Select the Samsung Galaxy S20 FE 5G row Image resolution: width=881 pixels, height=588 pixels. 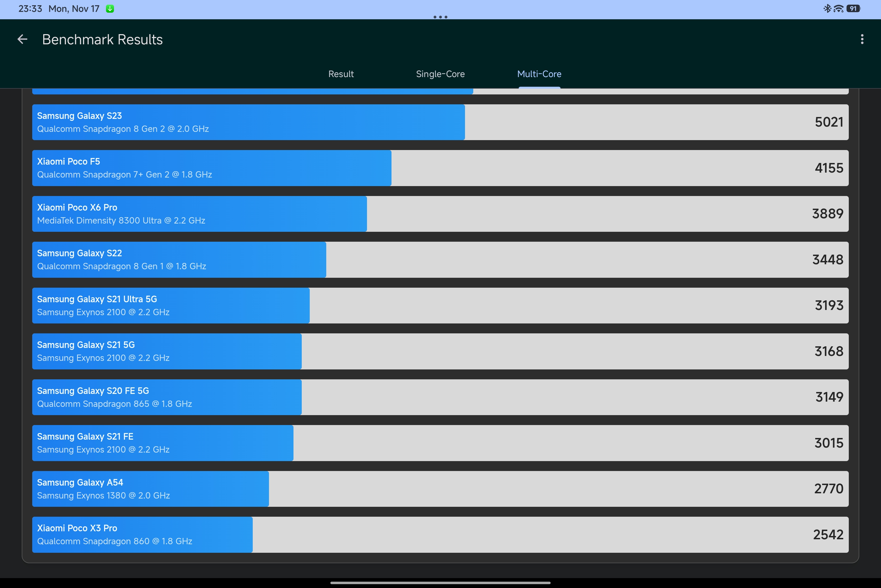click(440, 397)
